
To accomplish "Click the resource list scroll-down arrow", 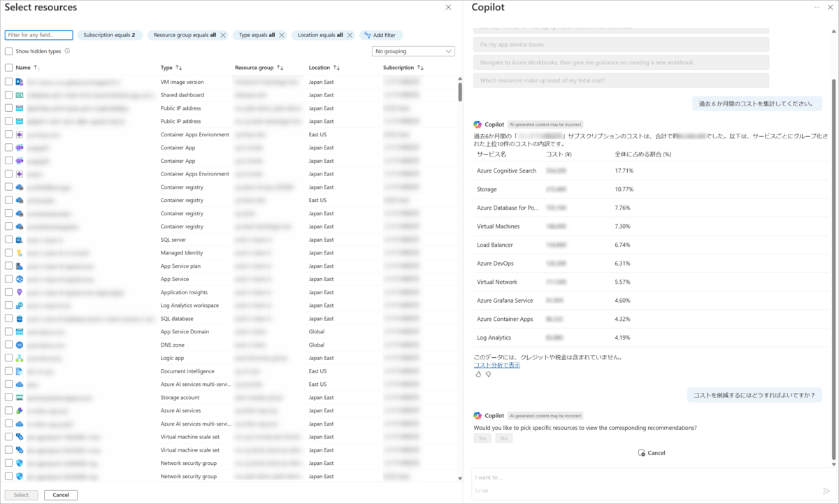I will 459,479.
